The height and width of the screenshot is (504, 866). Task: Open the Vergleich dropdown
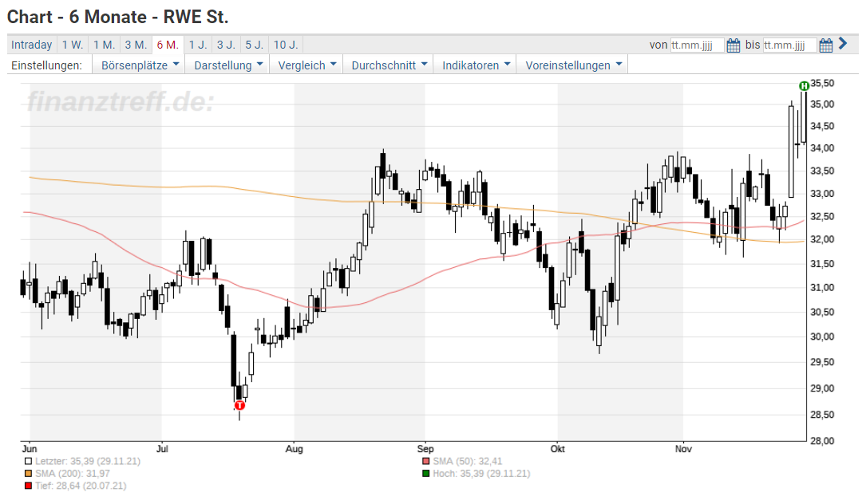pyautogui.click(x=306, y=65)
